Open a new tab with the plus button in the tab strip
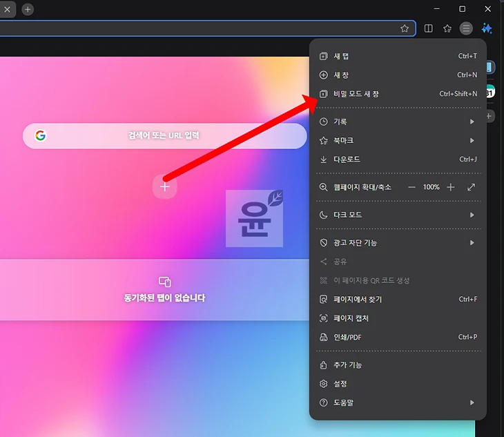This screenshot has height=437, width=504. click(28, 9)
